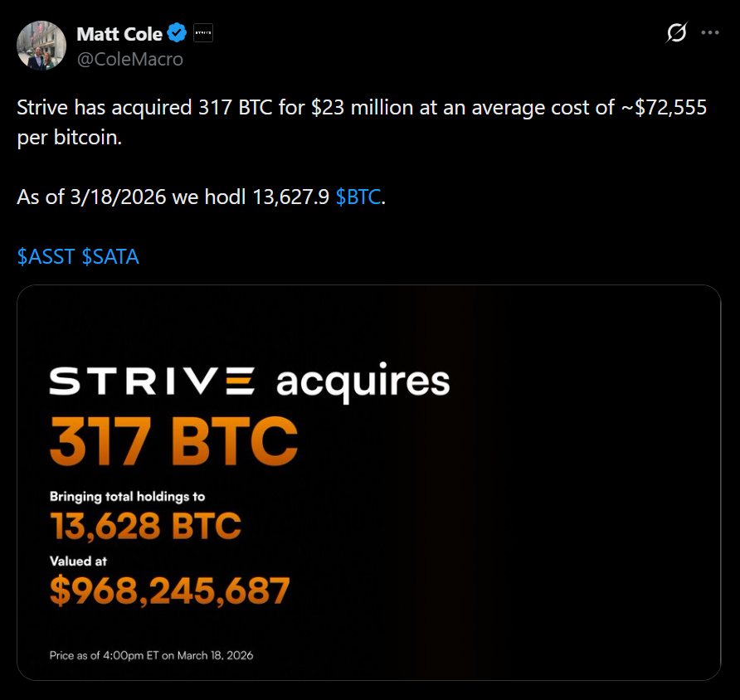The width and height of the screenshot is (740, 700).
Task: Click the "13,628 BTC" holdings figure
Action: (145, 525)
